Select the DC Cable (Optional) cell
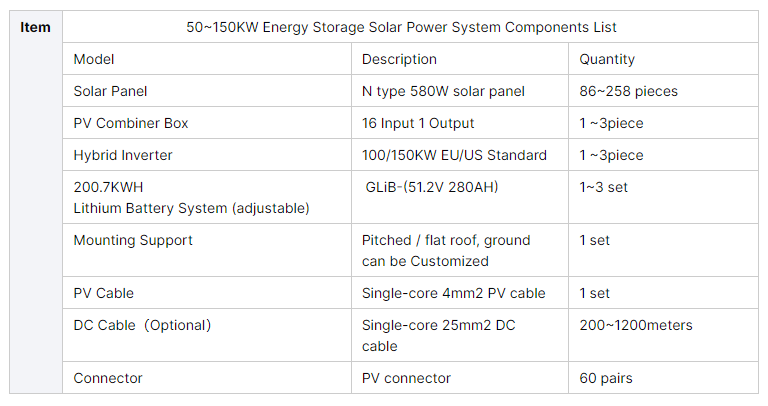This screenshot has height=406, width=768. (207, 335)
